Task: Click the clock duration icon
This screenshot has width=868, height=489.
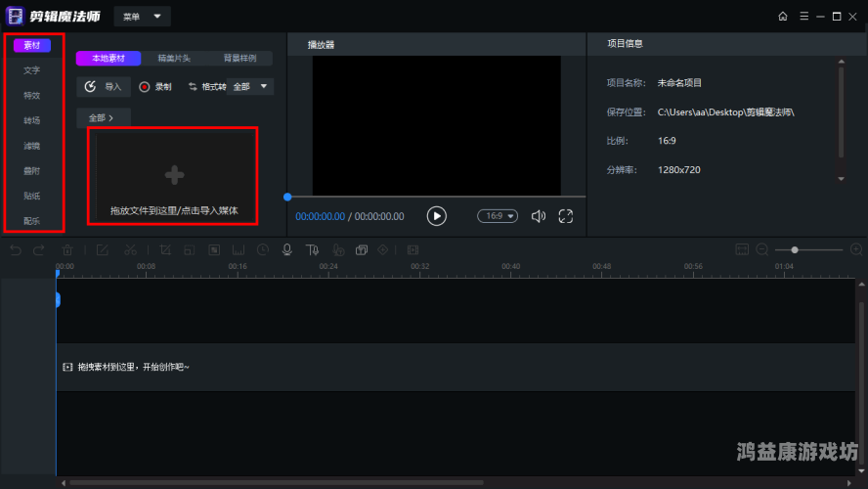Action: click(x=263, y=250)
